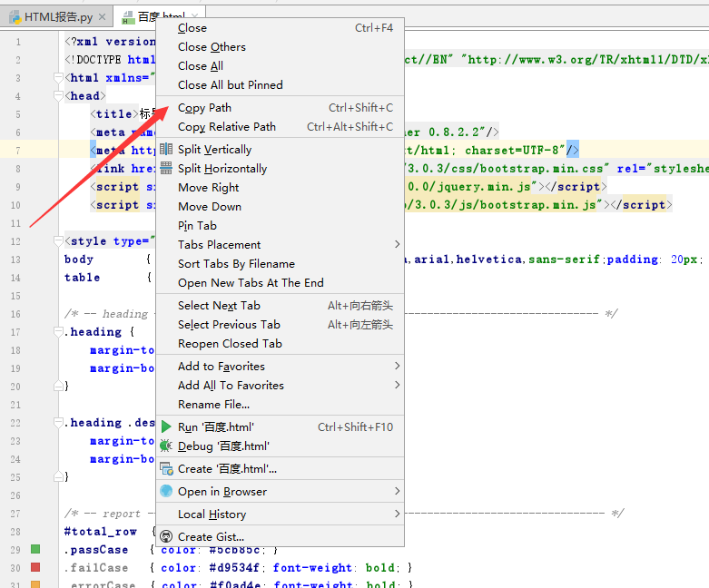Open the orange color swatch on line 31
This screenshot has width=709, height=588.
click(x=35, y=584)
